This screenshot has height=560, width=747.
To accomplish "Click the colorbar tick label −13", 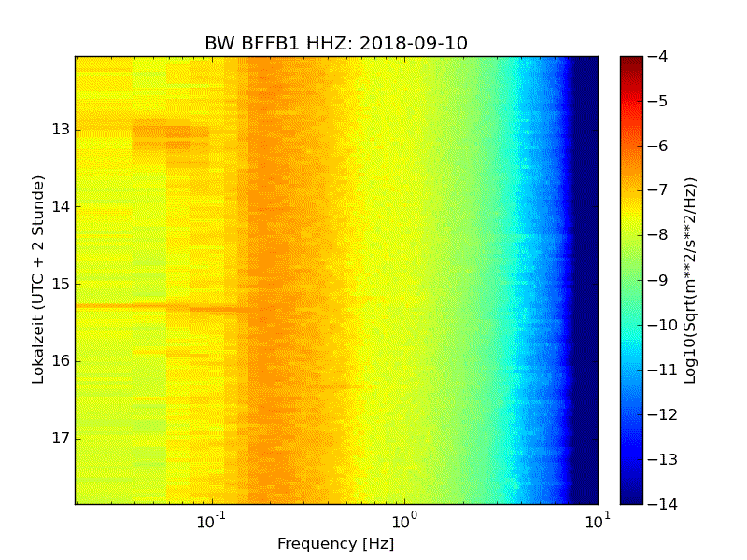I will click(x=662, y=459).
